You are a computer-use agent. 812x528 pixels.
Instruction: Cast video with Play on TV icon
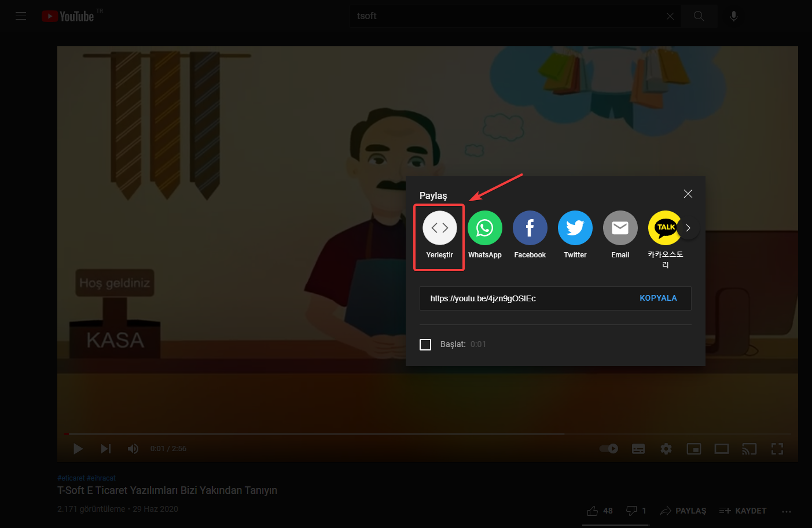pos(749,449)
